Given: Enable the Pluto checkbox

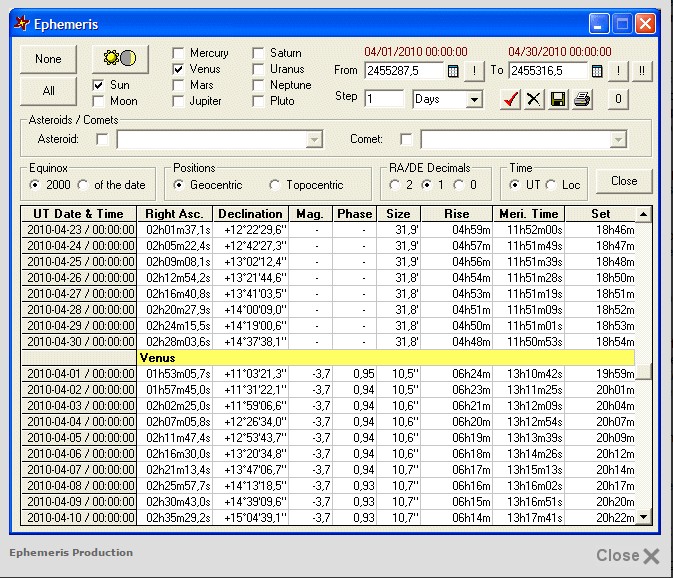Looking at the screenshot, I should coord(258,101).
